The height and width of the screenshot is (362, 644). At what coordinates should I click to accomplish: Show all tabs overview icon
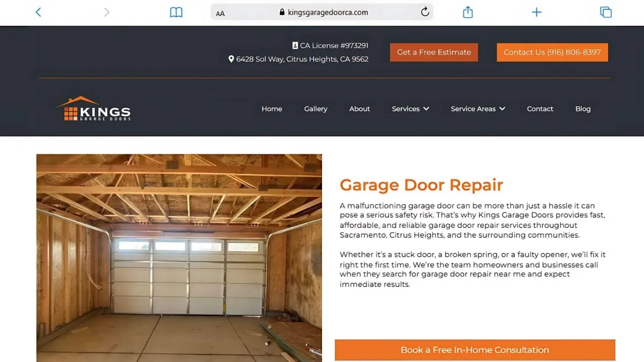tap(606, 12)
